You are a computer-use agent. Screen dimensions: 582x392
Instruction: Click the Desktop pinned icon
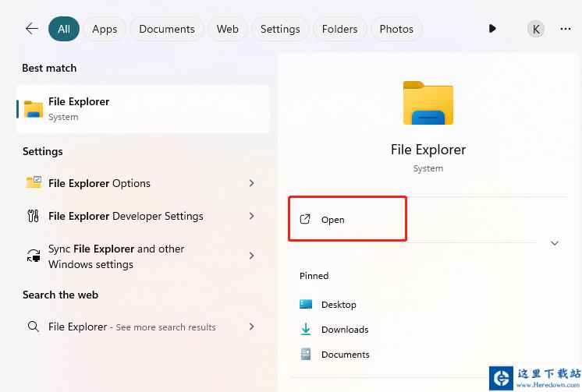tap(306, 304)
